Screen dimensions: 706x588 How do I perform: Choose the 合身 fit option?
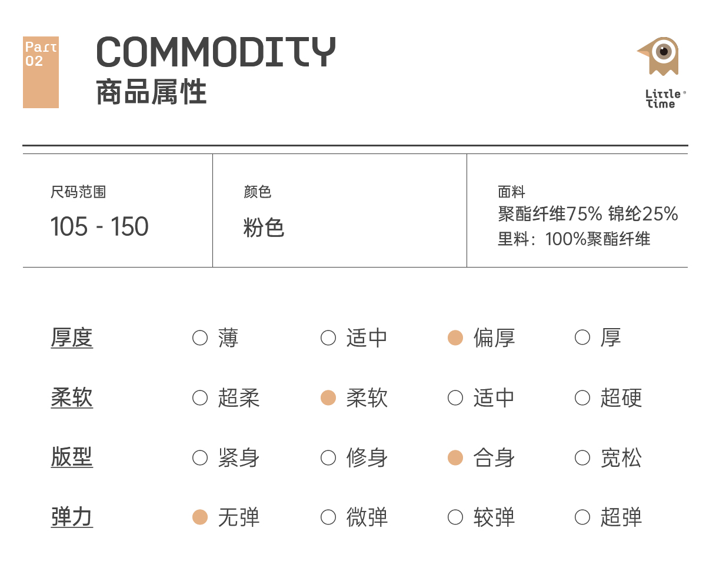[x=455, y=458]
